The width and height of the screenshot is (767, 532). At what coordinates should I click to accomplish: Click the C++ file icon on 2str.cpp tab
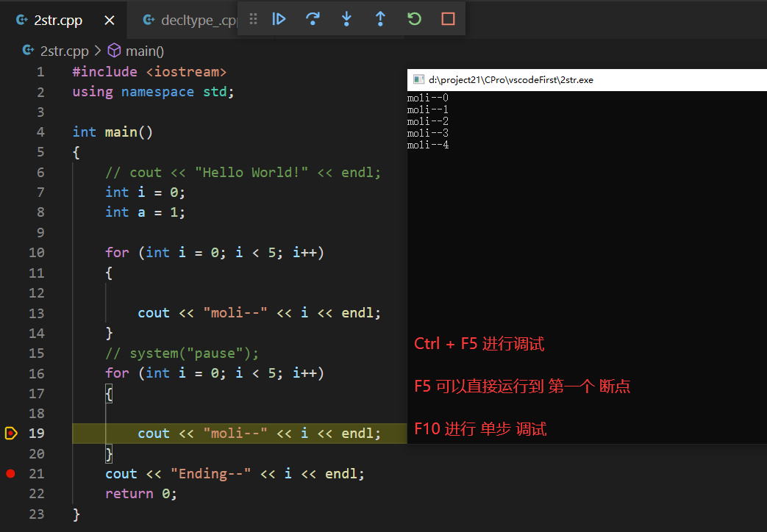coord(22,20)
